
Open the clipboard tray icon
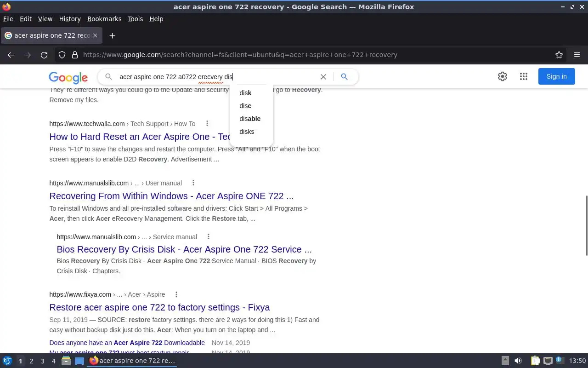tap(535, 361)
